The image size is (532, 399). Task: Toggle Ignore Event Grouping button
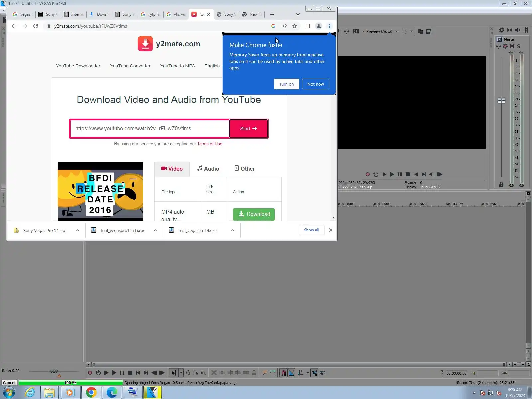322,373
